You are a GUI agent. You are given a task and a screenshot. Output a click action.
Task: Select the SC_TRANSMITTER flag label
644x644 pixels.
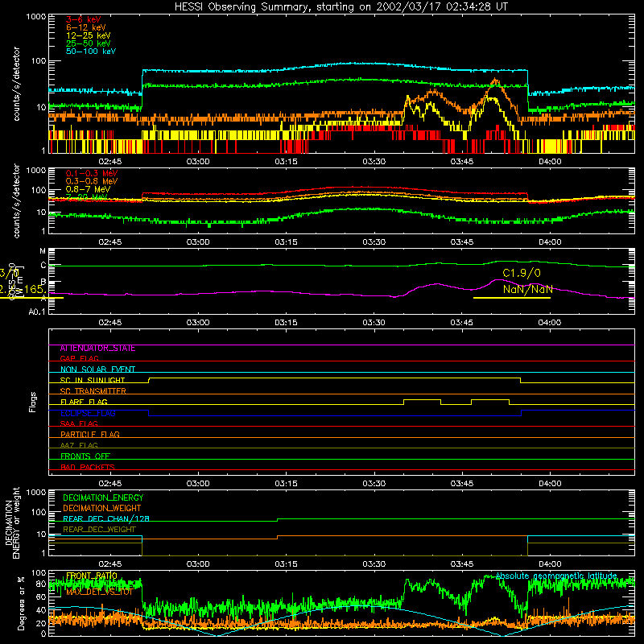[x=93, y=391]
